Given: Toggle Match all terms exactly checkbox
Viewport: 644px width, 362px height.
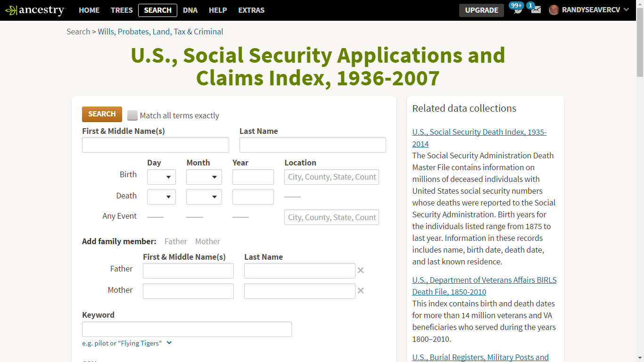Looking at the screenshot, I should (x=132, y=115).
